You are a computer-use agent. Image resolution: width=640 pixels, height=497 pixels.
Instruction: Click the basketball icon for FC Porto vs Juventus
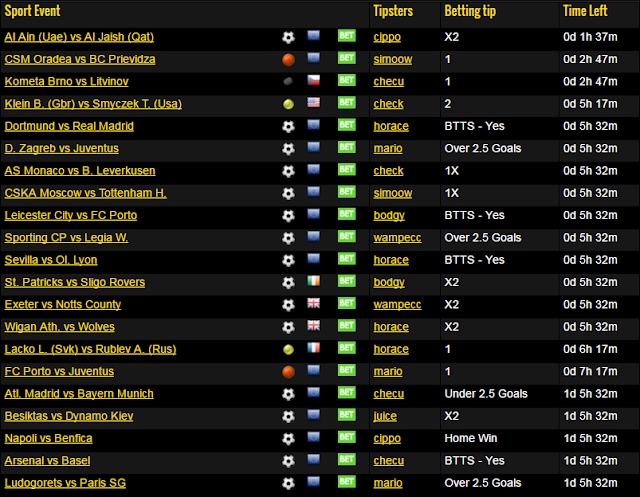pyautogui.click(x=289, y=372)
